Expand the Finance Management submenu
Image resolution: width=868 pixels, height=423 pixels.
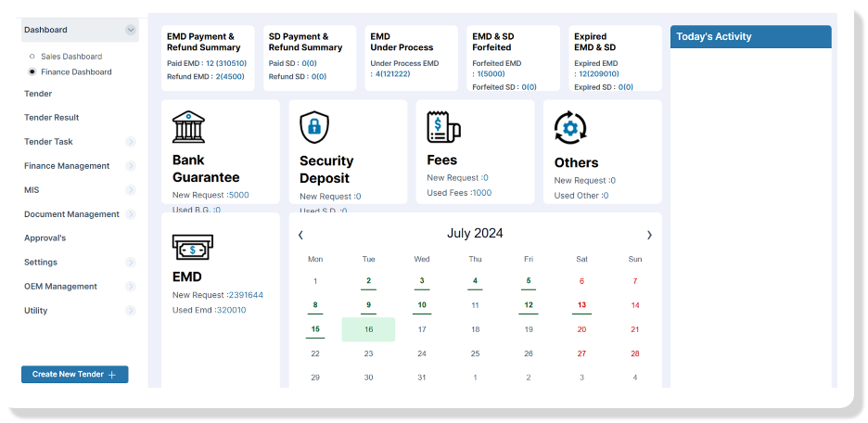tap(130, 166)
